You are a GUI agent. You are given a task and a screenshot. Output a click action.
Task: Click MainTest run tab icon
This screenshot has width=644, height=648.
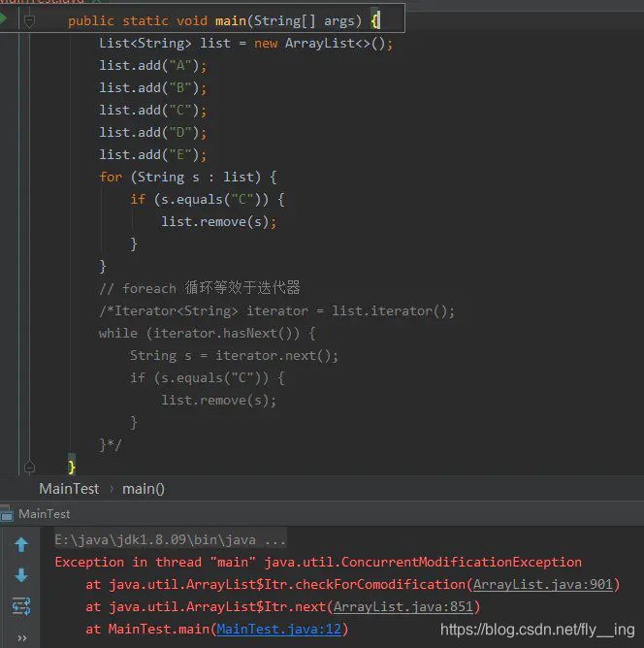tap(7, 514)
